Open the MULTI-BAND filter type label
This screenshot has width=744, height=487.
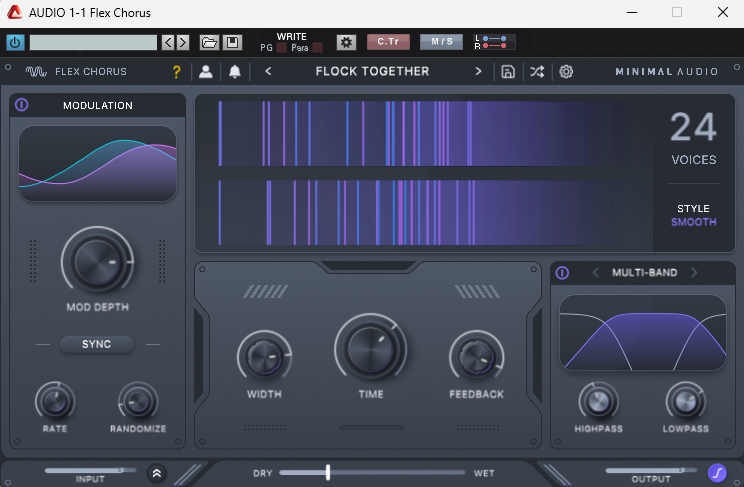point(644,272)
